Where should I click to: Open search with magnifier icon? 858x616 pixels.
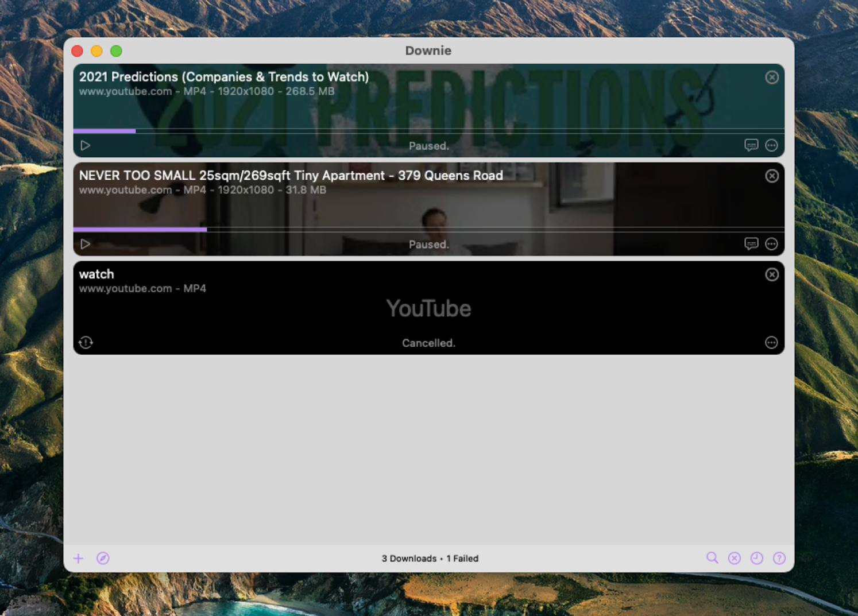coord(712,557)
